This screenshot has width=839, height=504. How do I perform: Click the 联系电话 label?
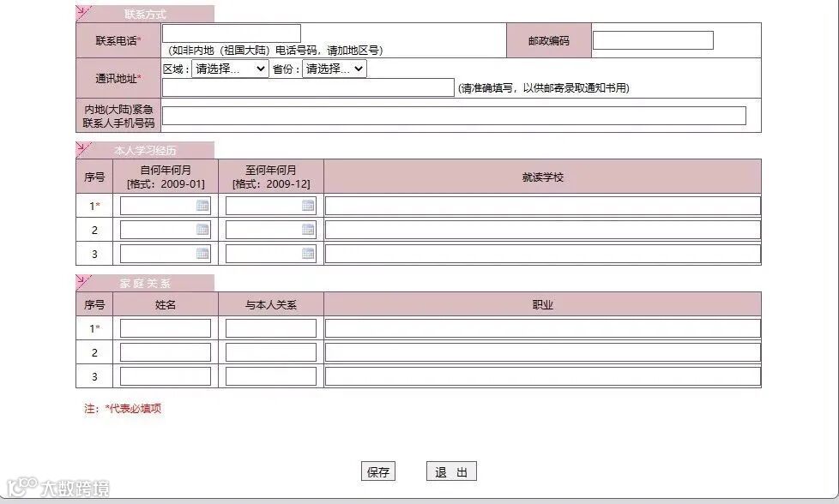point(118,40)
